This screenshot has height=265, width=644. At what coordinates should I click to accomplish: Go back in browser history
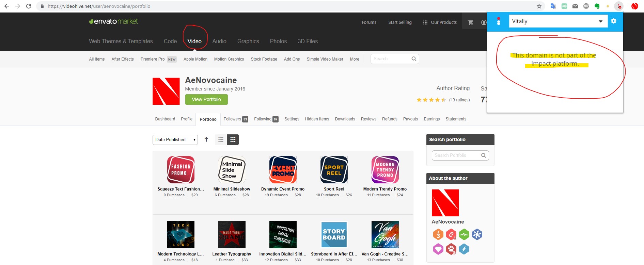coord(6,6)
